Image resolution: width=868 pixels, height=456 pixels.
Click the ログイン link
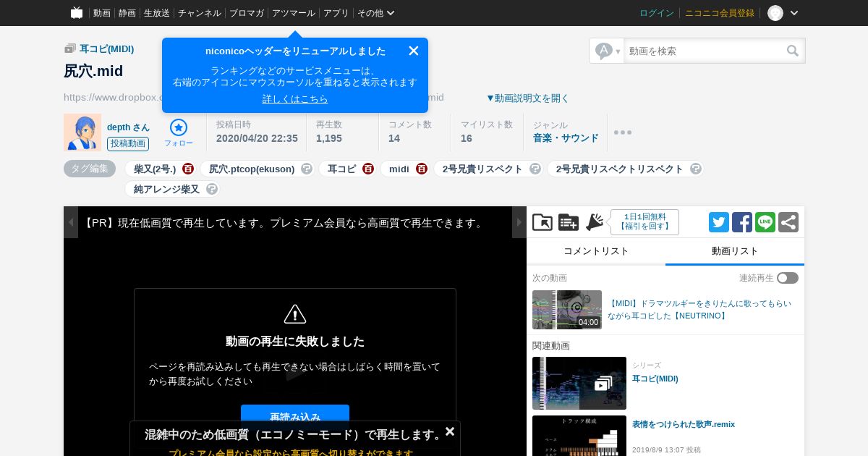point(657,13)
